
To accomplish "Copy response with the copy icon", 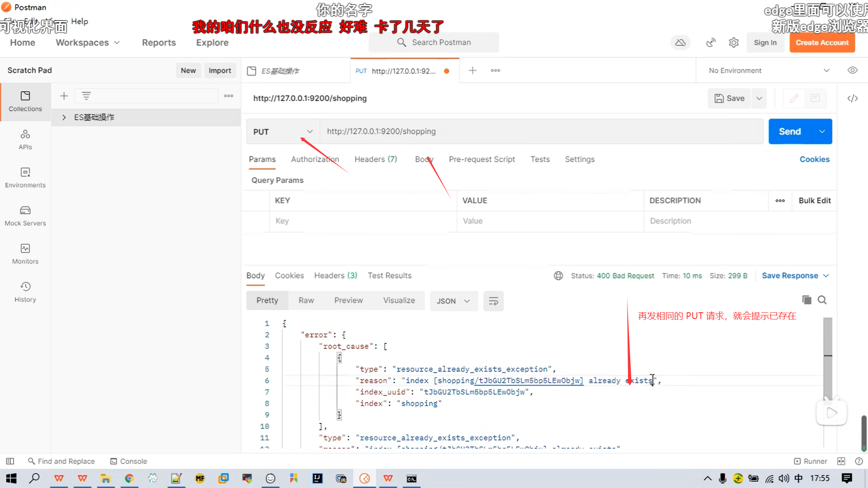I will [x=807, y=300].
